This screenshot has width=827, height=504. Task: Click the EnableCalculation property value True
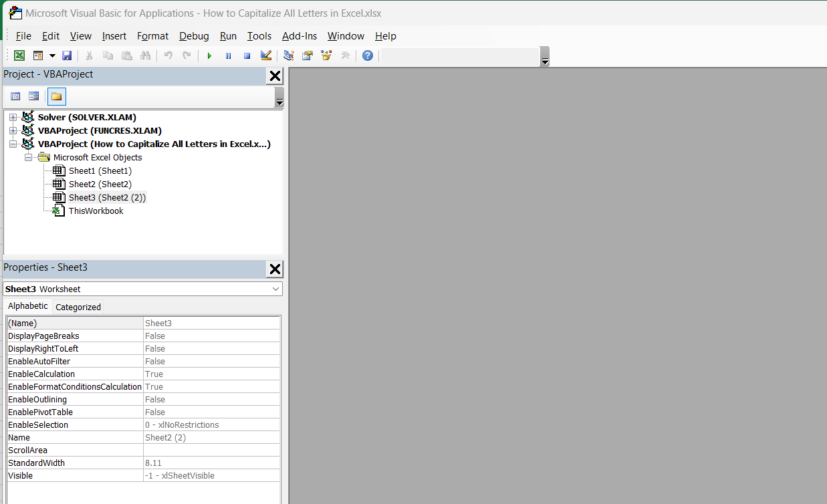[212, 374]
